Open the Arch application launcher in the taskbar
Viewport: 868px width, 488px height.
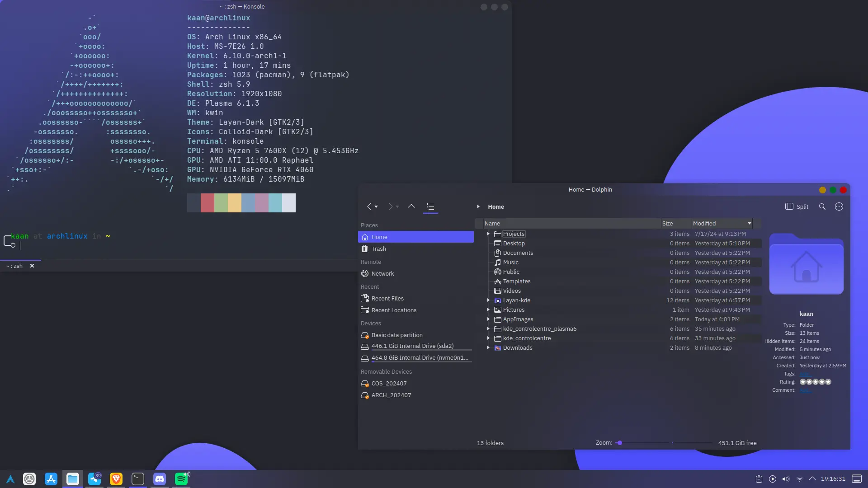pos(10,479)
